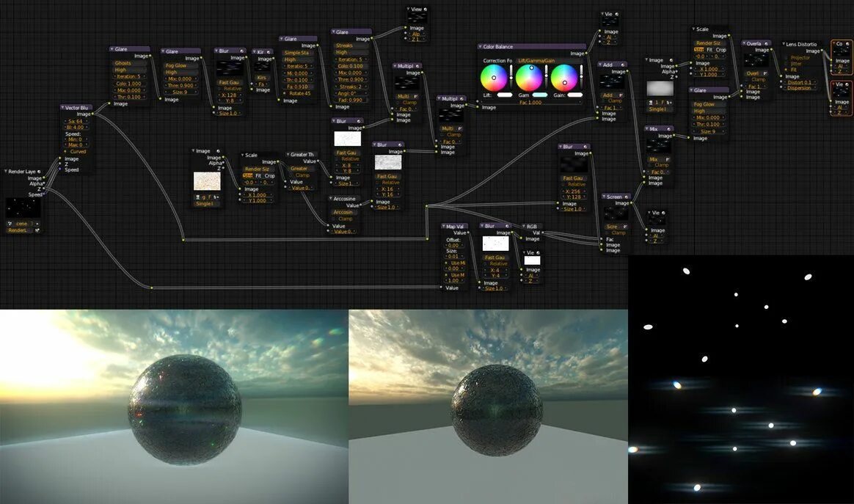Viewport: 854px width, 504px height.
Task: Toggle preview icon on Viewer node below RGB
Action: pos(538,253)
